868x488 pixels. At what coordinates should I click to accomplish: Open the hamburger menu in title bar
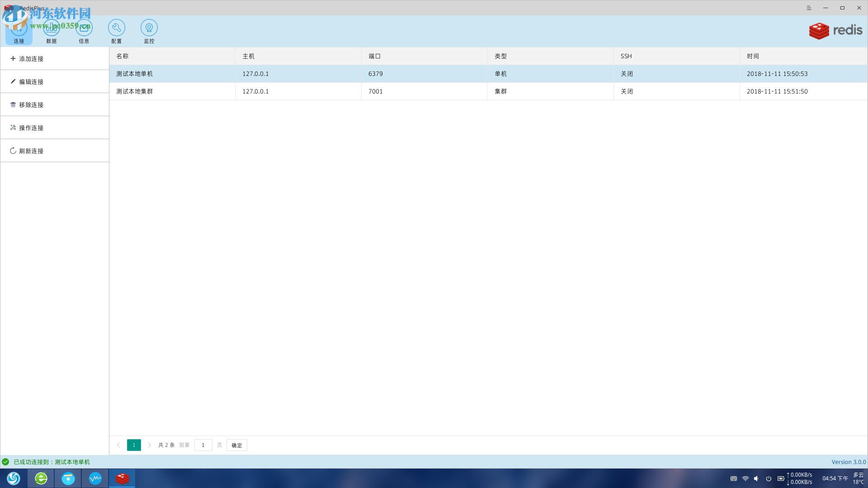point(809,8)
